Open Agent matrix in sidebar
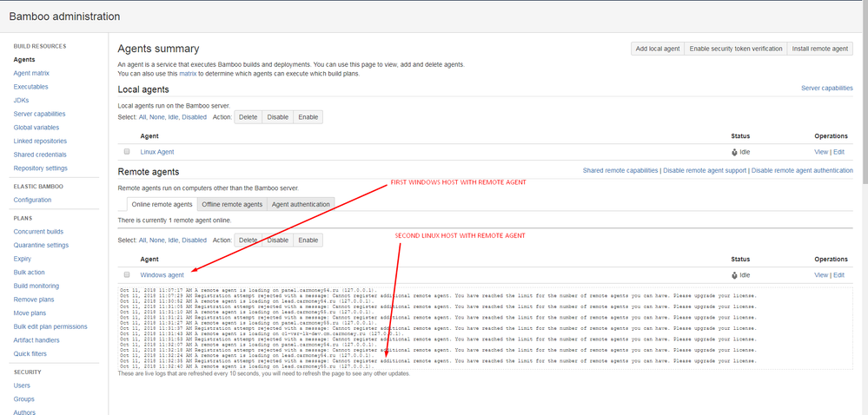The height and width of the screenshot is (415, 868). pyautogui.click(x=31, y=73)
